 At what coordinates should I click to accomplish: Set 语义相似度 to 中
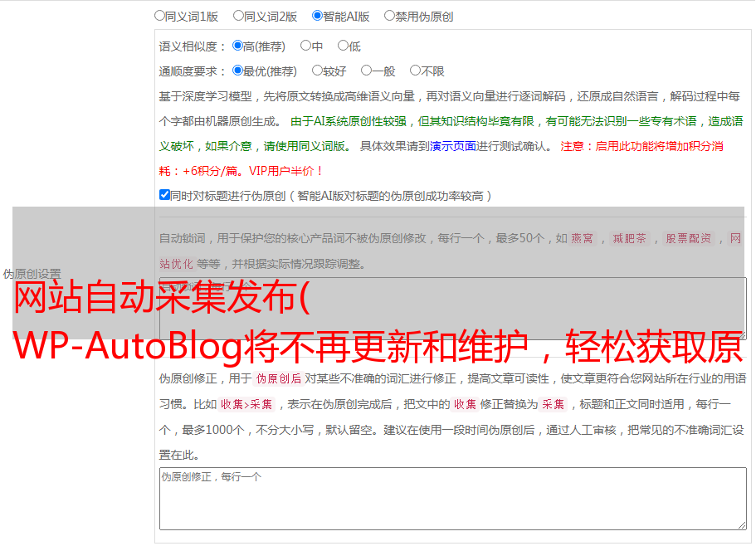tap(305, 46)
